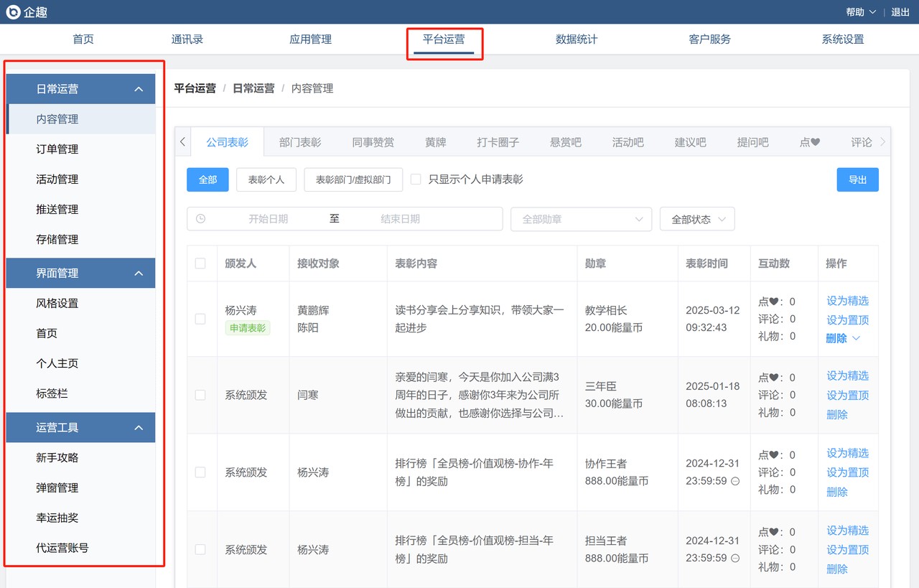Click the left tab scroll arrow
Image resolution: width=919 pixels, height=588 pixels.
(x=182, y=142)
